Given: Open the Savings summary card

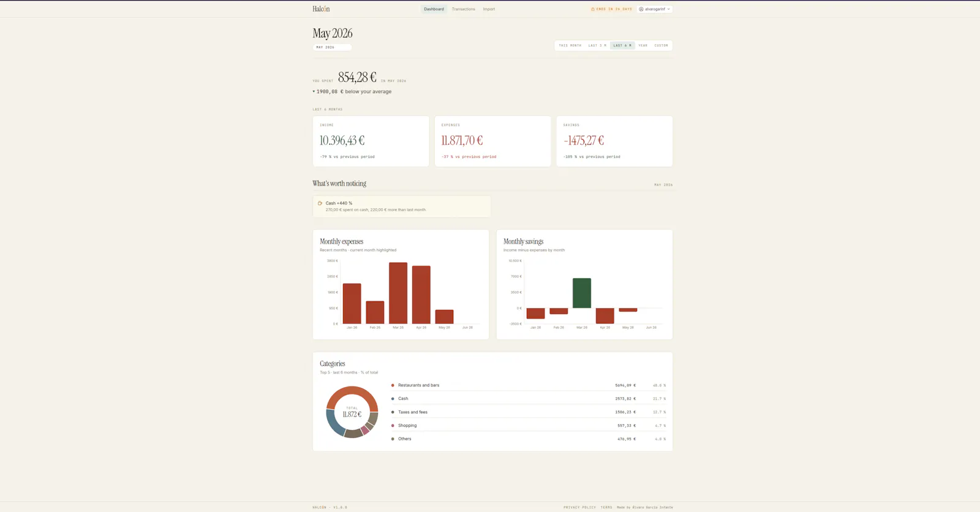Looking at the screenshot, I should pos(614,141).
